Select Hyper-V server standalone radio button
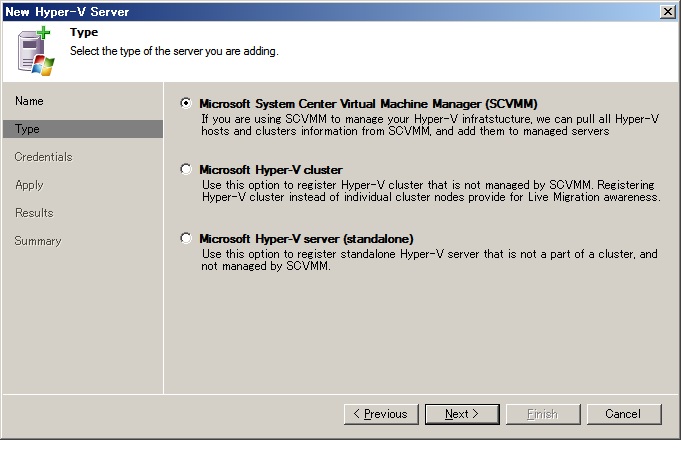681x460 pixels. click(186, 238)
